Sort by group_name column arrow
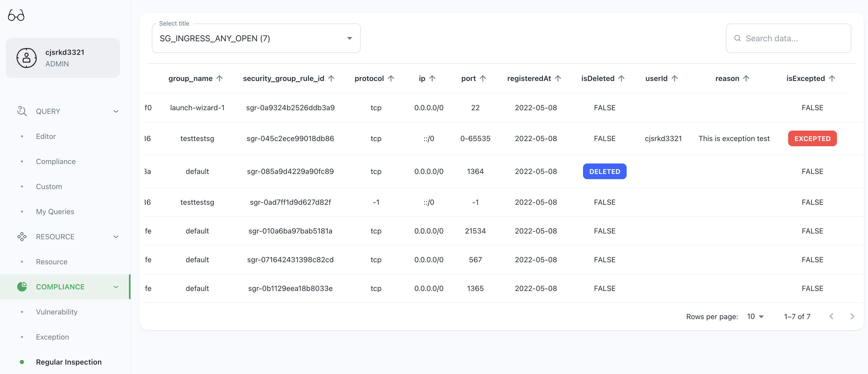This screenshot has width=868, height=374. click(x=220, y=79)
